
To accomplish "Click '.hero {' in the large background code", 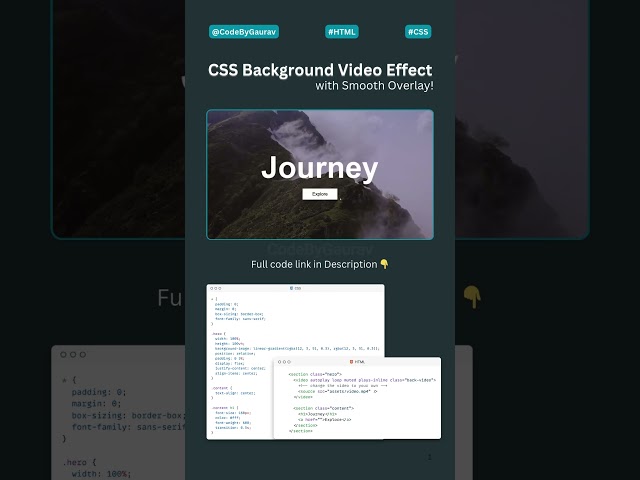I will click(80, 462).
